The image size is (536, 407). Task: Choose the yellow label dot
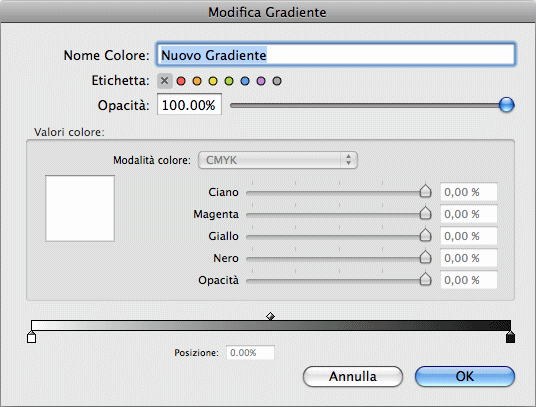tap(213, 81)
